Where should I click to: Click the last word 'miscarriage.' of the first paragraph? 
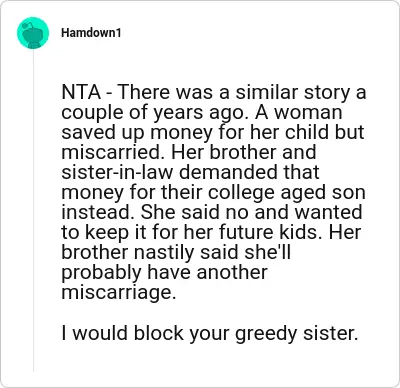(118, 293)
